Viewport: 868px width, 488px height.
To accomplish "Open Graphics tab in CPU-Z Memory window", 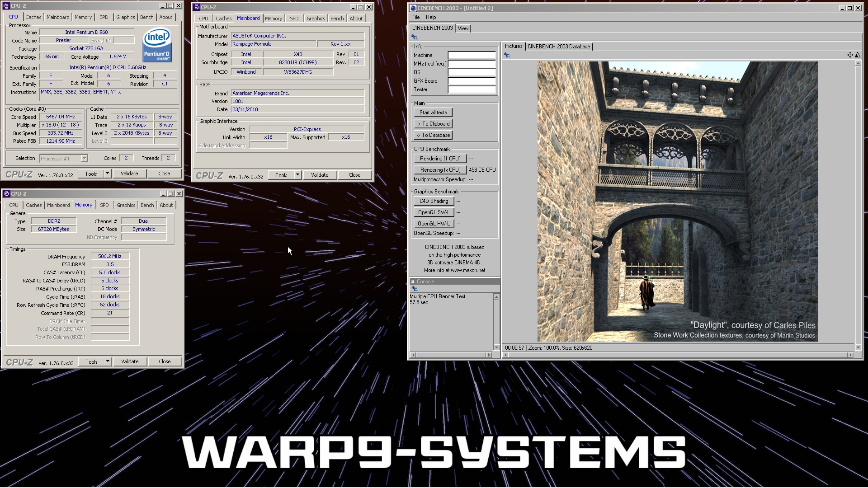I will 126,205.
